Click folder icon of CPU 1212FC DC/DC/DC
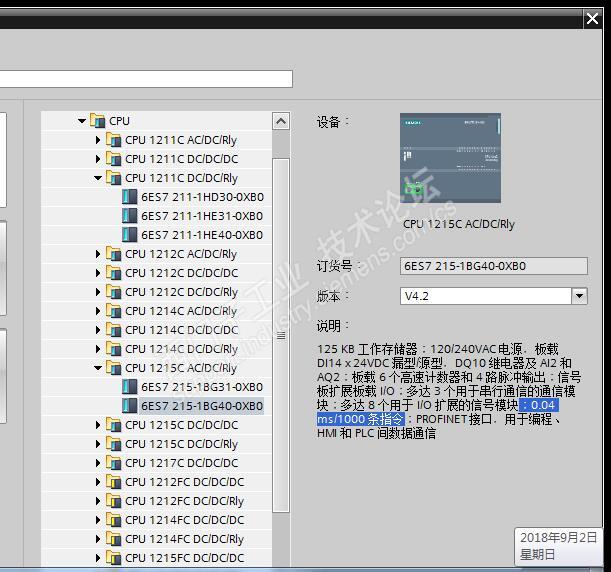The image size is (611, 572). (113, 482)
